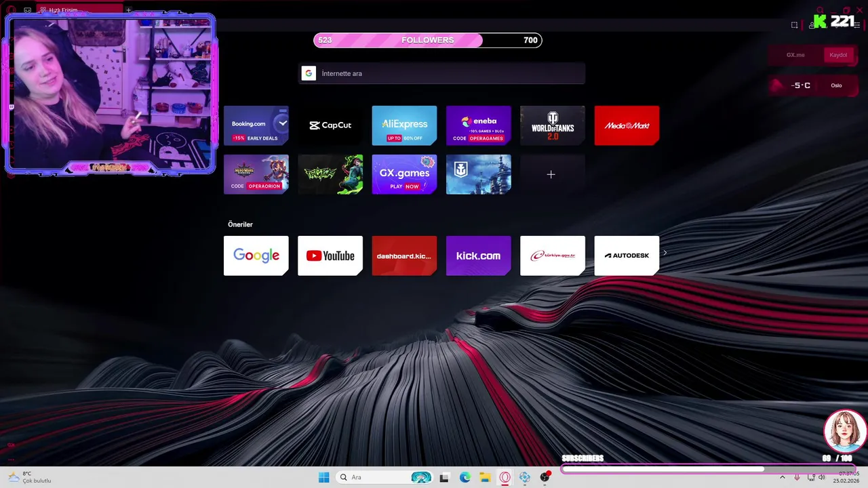Image resolution: width=868 pixels, height=488 pixels.
Task: Open the AUTODESK suggestion tile
Action: (x=627, y=256)
